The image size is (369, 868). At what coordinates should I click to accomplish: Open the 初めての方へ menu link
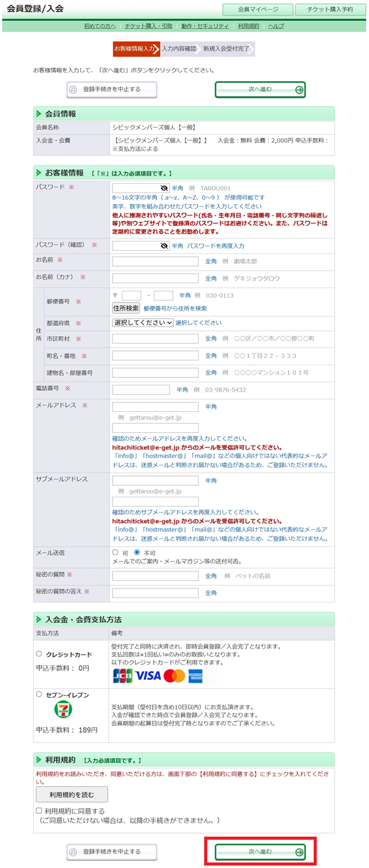coord(99,26)
